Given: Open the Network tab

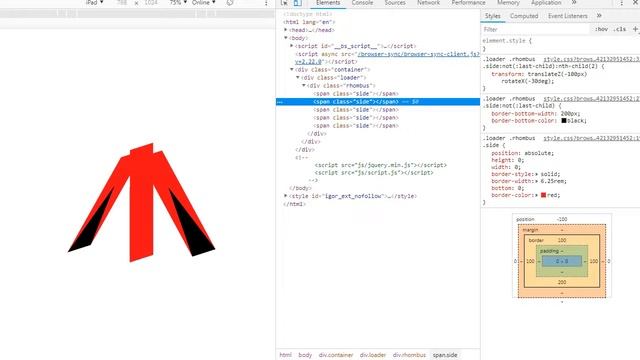Looking at the screenshot, I should pyautogui.click(x=429, y=3).
